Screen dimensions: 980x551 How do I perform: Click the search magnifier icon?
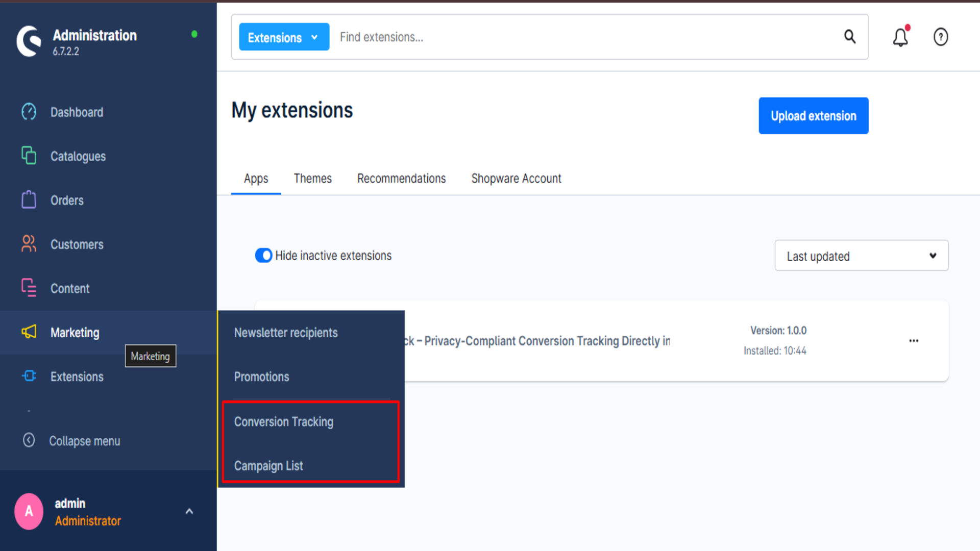(x=850, y=37)
